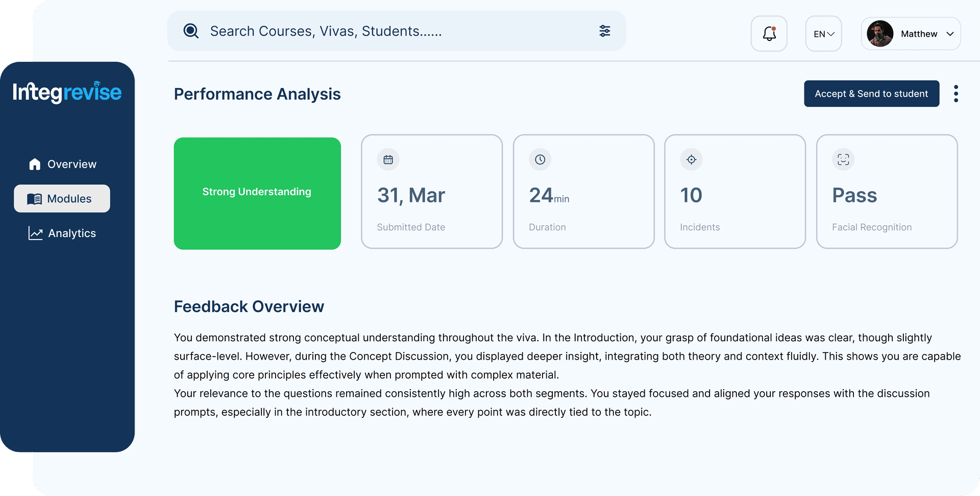Select the target icon on the Incidents card

point(691,159)
